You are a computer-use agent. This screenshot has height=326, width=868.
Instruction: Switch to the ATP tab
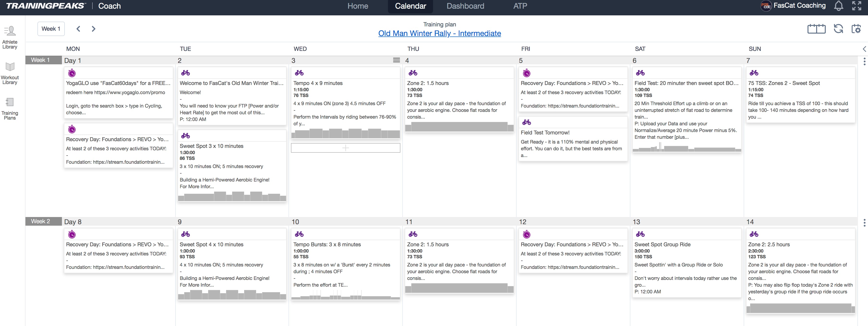point(520,6)
